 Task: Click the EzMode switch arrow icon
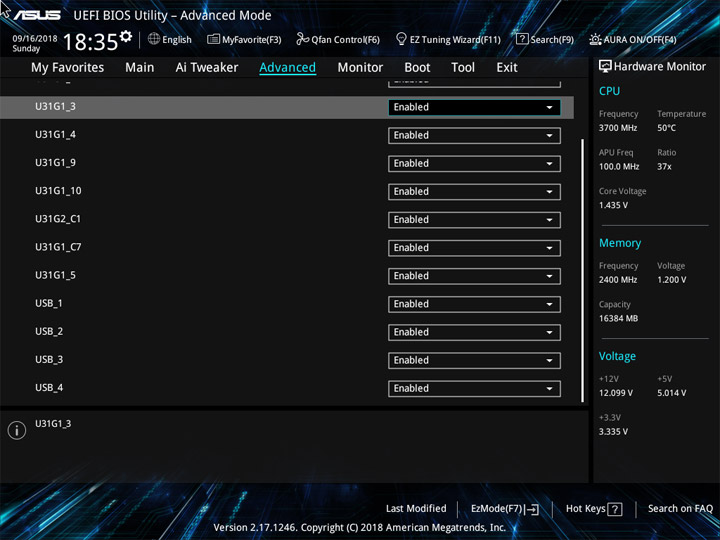tap(532, 509)
